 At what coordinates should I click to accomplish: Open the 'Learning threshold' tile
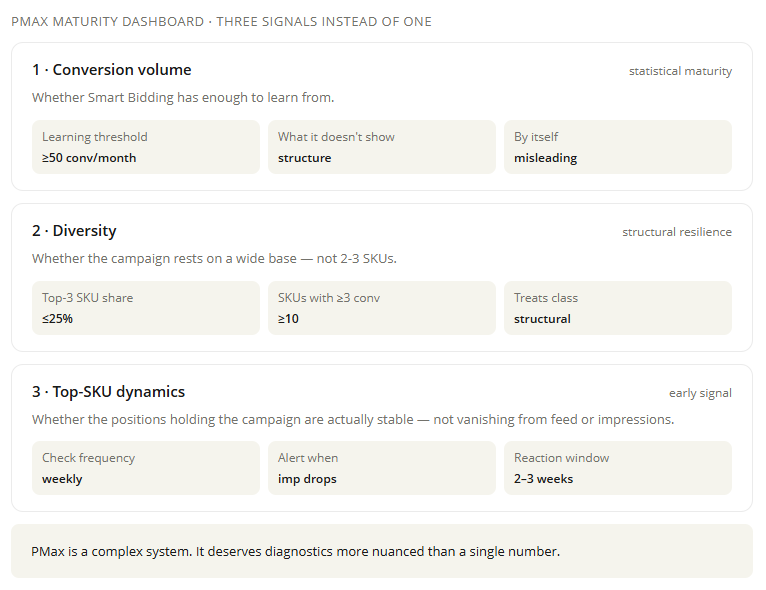tap(146, 147)
